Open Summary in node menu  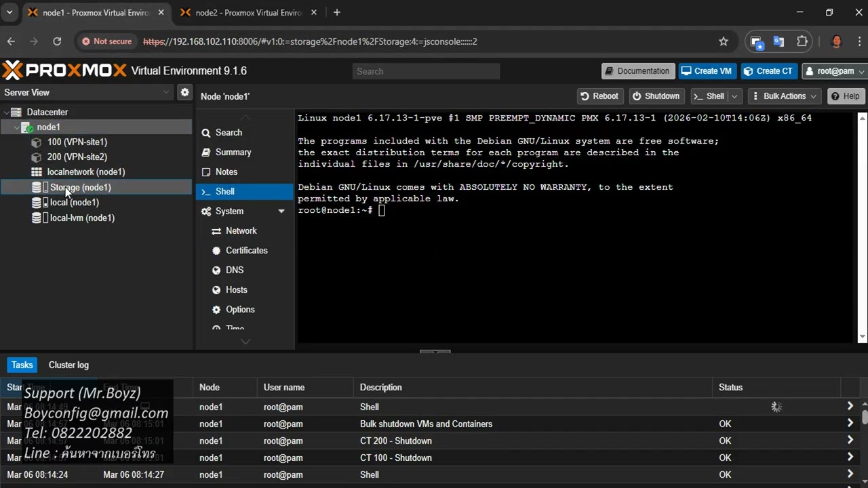point(233,152)
